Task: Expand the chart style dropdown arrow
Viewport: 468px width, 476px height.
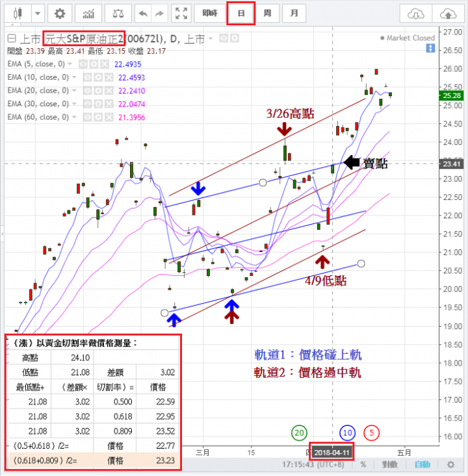Action: [38, 14]
